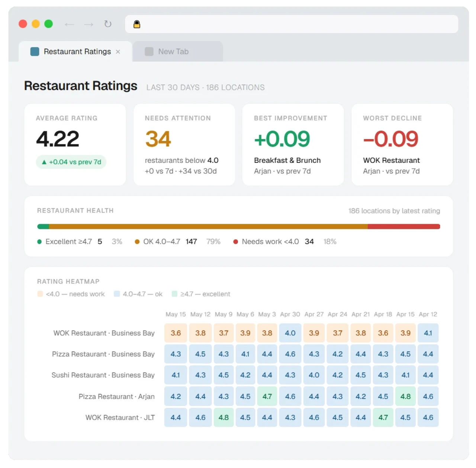Select the Restaurant Ratings browser tab

click(75, 52)
